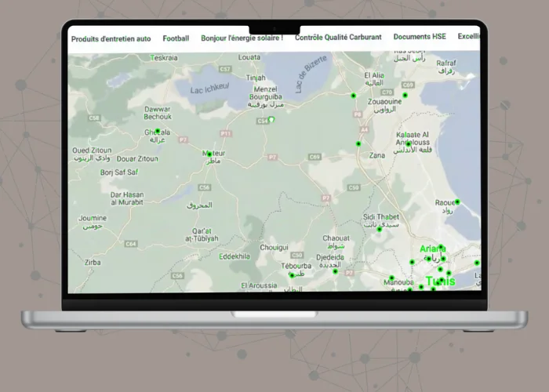This screenshot has width=549, height=392.
Task: Click the Ariana city label on map
Action: [x=432, y=249]
